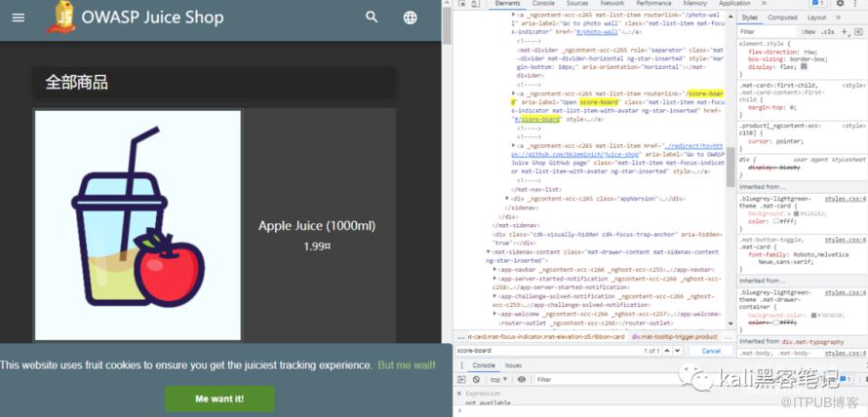This screenshot has height=417, width=868.
Task: Toggle the flexbox editor badge next to display: flex
Action: tap(803, 66)
